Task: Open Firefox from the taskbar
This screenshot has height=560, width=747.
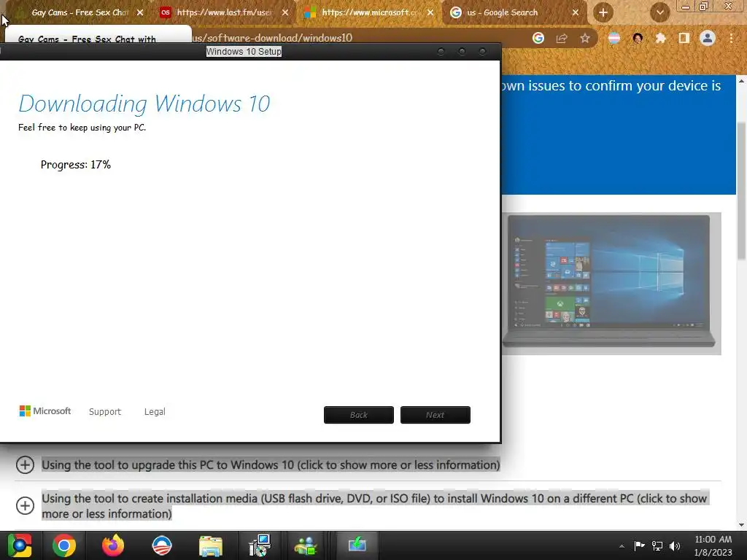Action: [113, 545]
